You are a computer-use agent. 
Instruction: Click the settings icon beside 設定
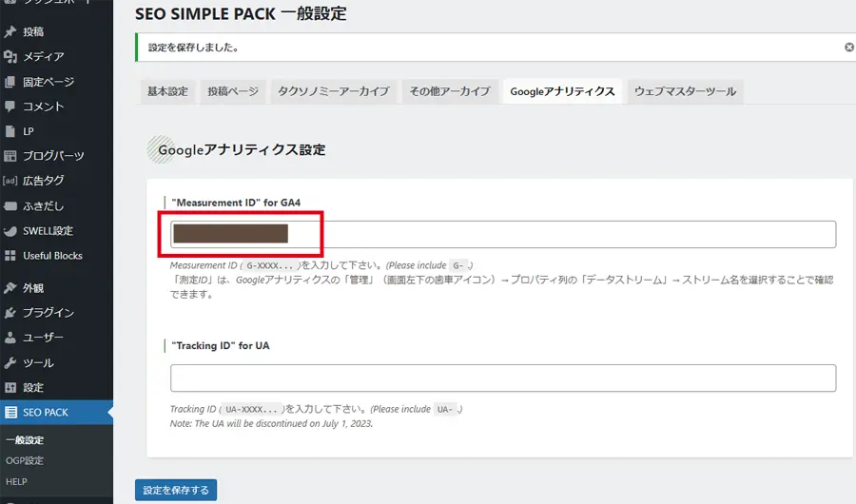pyautogui.click(x=10, y=388)
